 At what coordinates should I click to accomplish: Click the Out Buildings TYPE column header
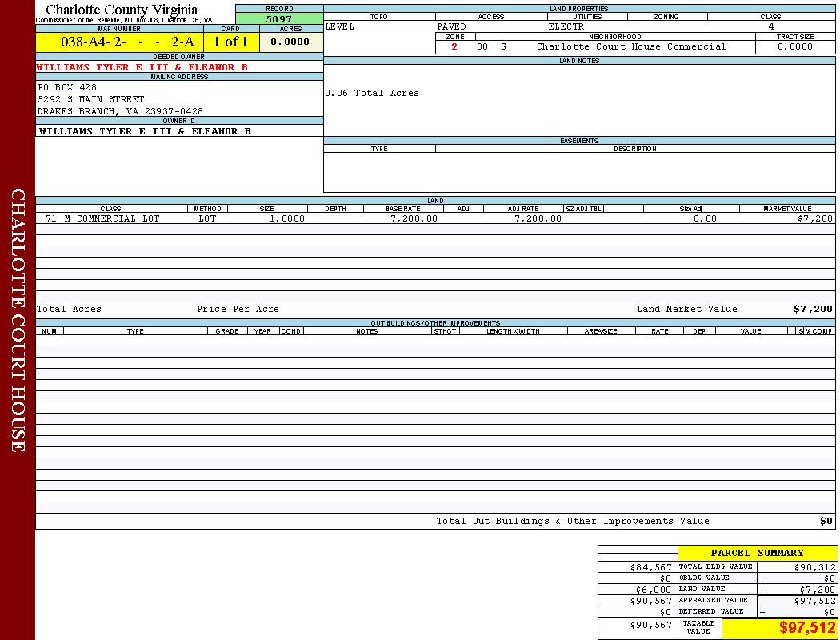pos(135,331)
